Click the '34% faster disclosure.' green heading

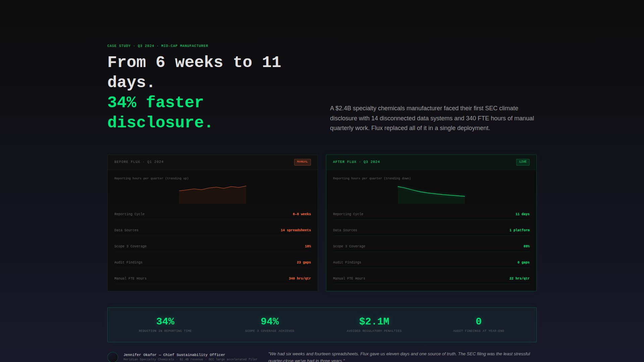click(160, 112)
